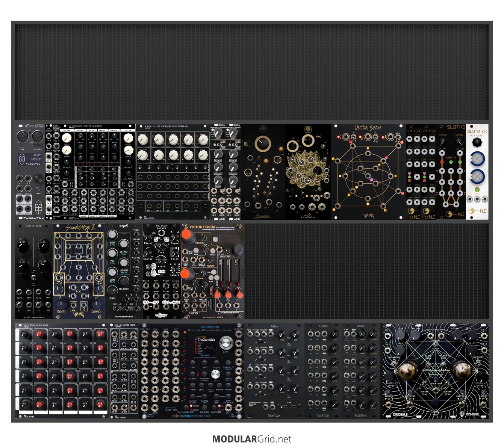The height and width of the screenshot is (447, 504).
Task: Open the Piston Honda oscillator module
Action: tap(212, 271)
